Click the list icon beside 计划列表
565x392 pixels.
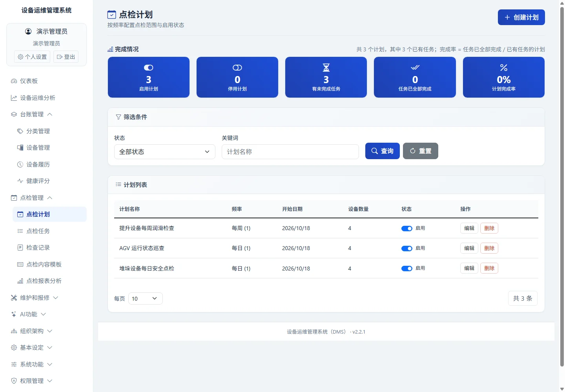tap(118, 185)
